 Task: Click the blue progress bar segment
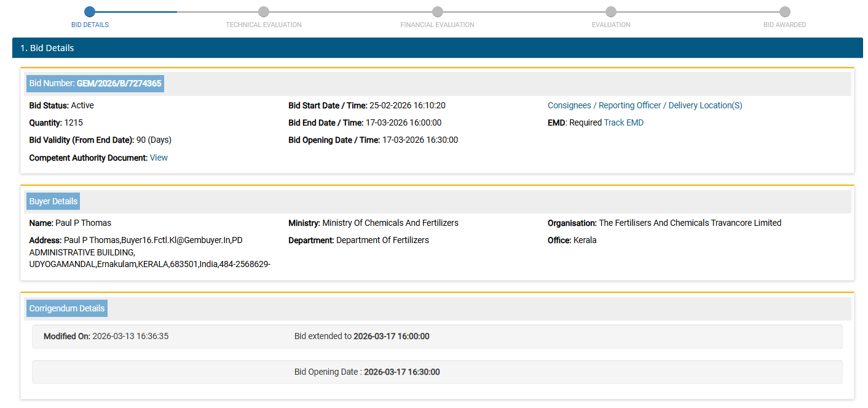pyautogui.click(x=135, y=12)
